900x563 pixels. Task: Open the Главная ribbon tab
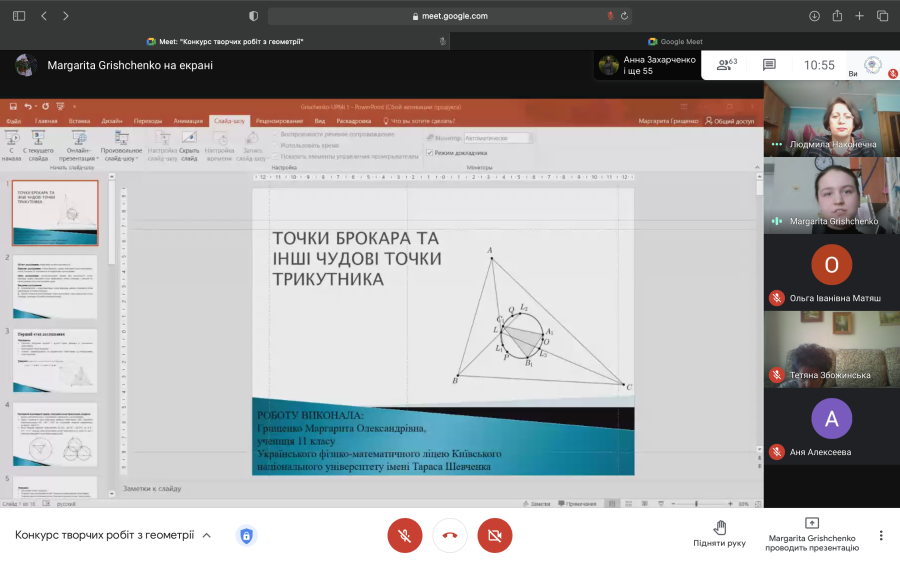click(x=46, y=121)
